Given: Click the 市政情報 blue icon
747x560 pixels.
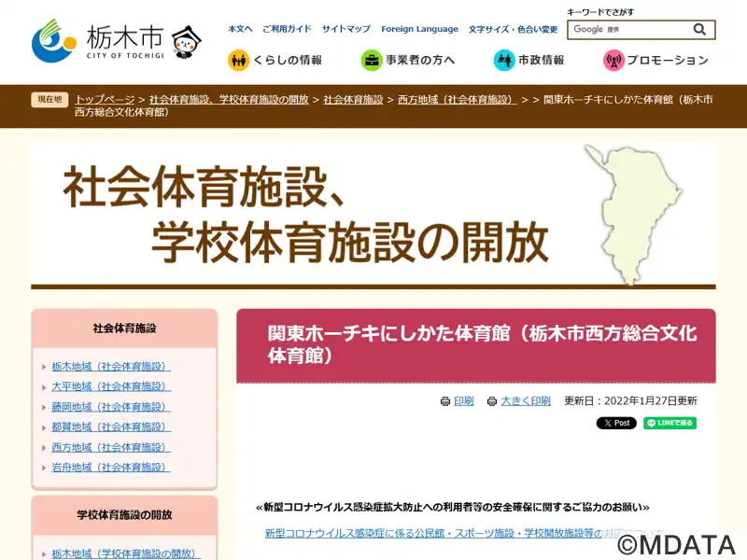Looking at the screenshot, I should [x=504, y=60].
